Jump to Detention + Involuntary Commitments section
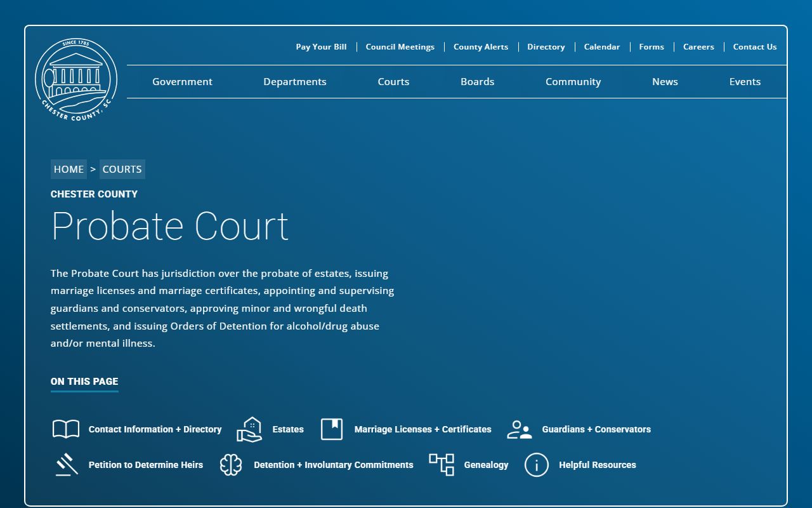 334,465
